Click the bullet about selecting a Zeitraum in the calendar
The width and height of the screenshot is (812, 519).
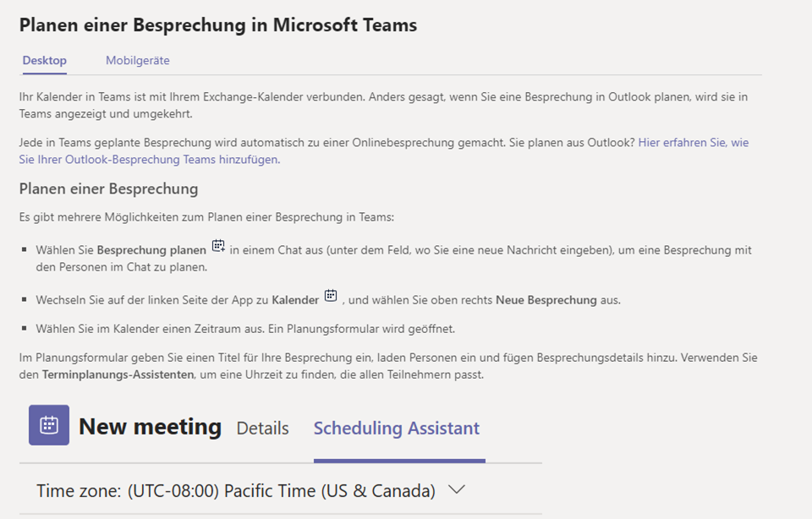pos(245,329)
